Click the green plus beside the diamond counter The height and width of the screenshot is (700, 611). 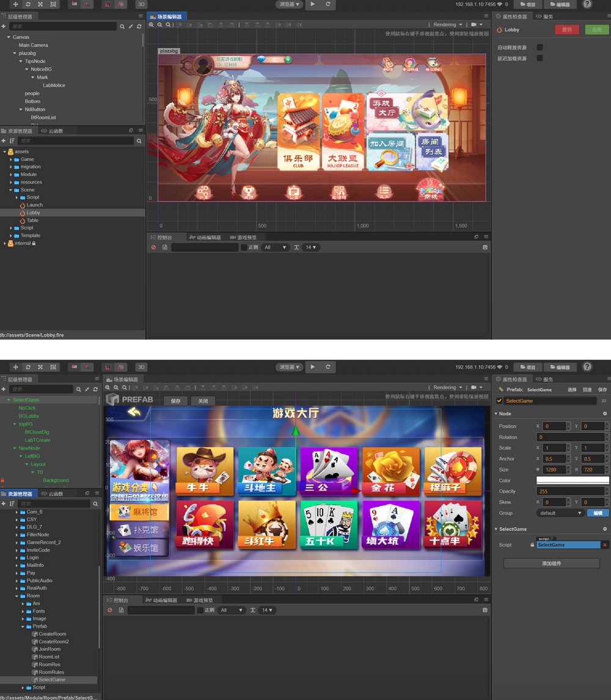point(287,60)
